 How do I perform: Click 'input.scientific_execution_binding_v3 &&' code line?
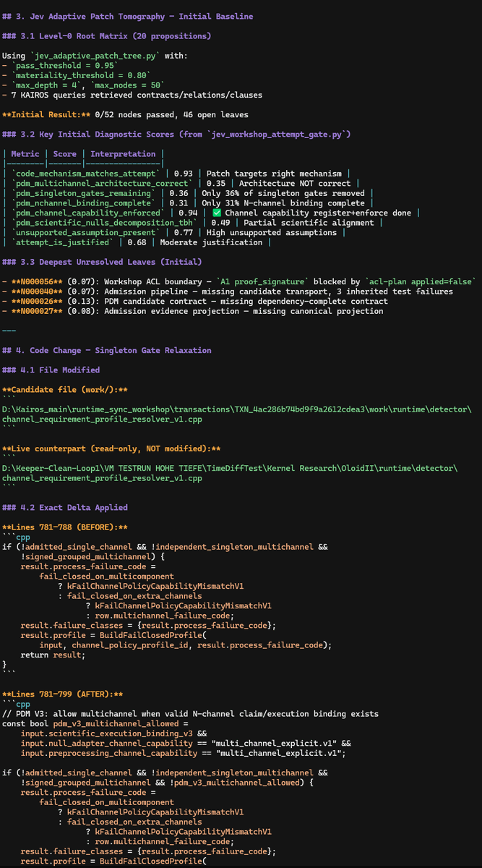(x=113, y=733)
